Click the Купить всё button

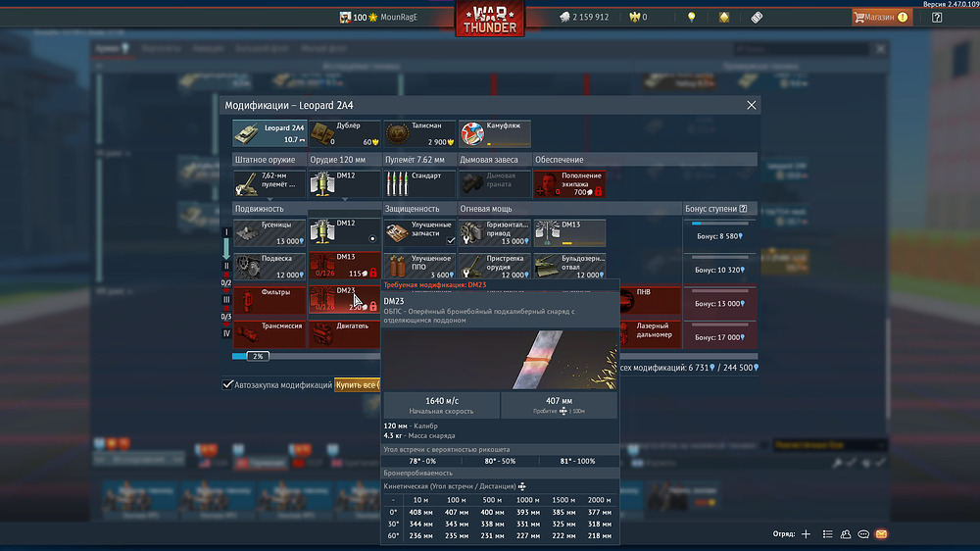[358, 384]
